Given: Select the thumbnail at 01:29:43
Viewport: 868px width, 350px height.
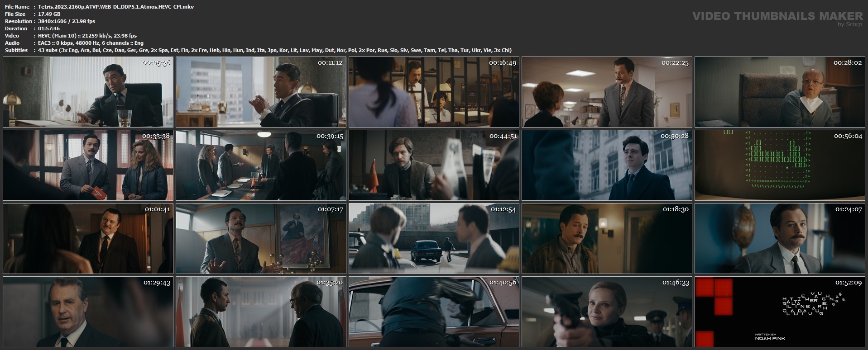Looking at the screenshot, I should click(x=88, y=312).
